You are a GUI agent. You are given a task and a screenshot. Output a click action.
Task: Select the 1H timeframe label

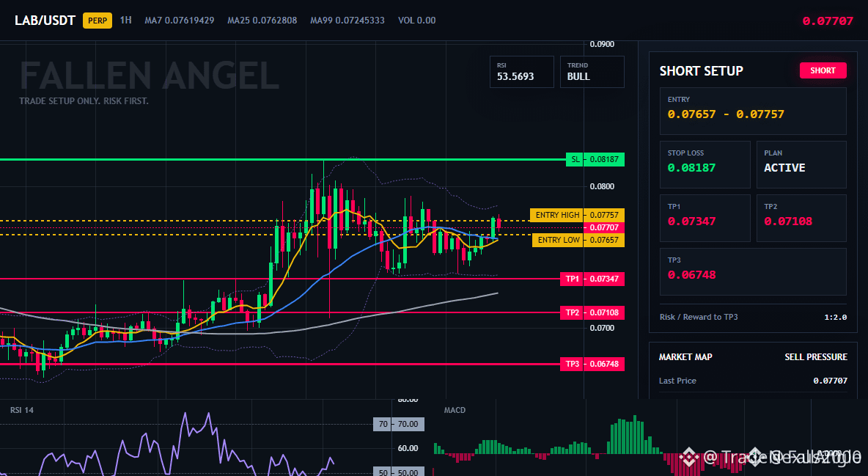(125, 20)
